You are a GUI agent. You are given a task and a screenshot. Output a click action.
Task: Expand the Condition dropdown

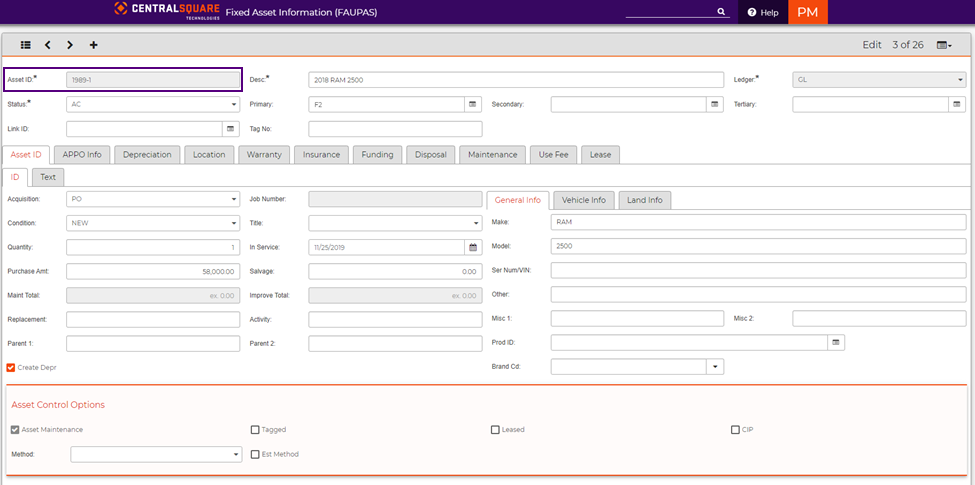click(234, 223)
